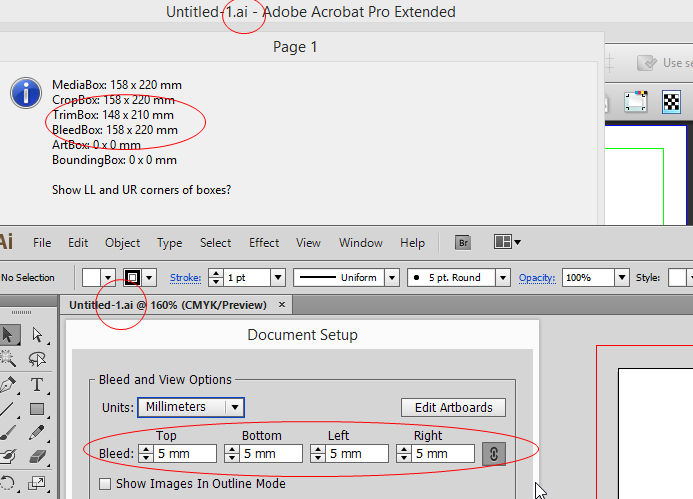Select the white arrow Direct Selection tool
Viewport: 693px width, 499px height.
coord(38,335)
